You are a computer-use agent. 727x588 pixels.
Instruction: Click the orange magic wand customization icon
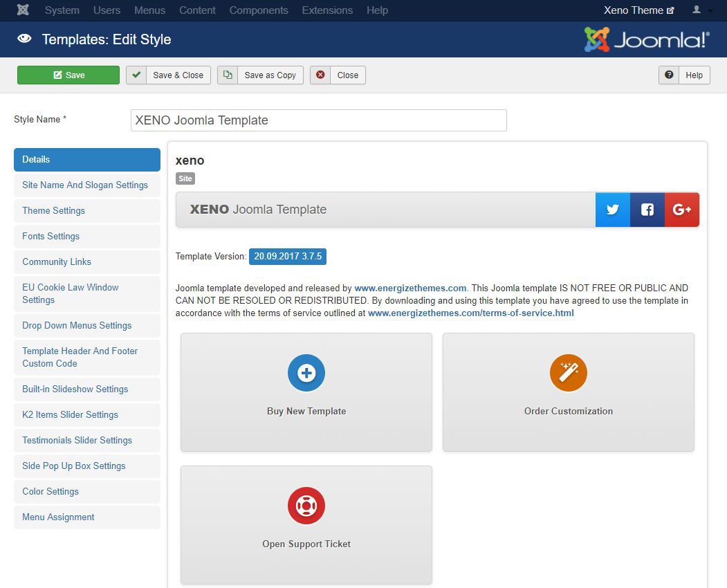[569, 373]
